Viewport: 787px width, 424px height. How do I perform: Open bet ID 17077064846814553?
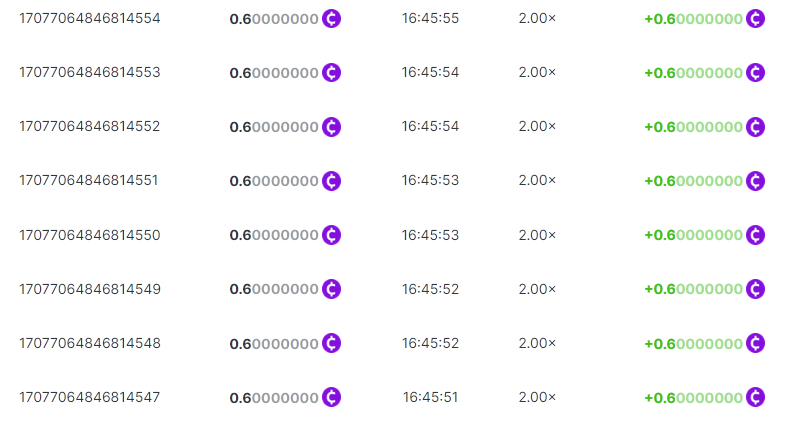90,73
